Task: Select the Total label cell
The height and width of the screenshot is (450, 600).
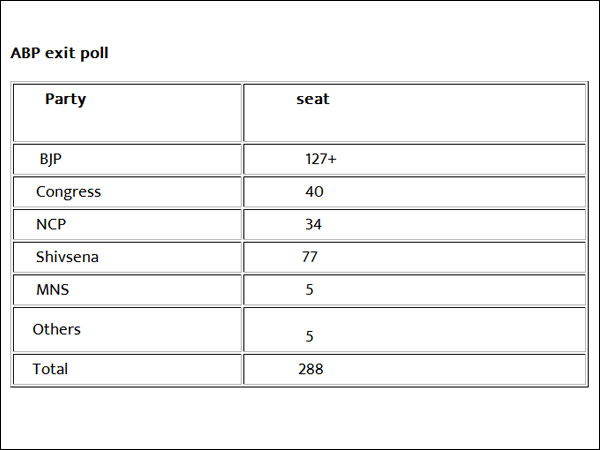Action: coord(50,369)
